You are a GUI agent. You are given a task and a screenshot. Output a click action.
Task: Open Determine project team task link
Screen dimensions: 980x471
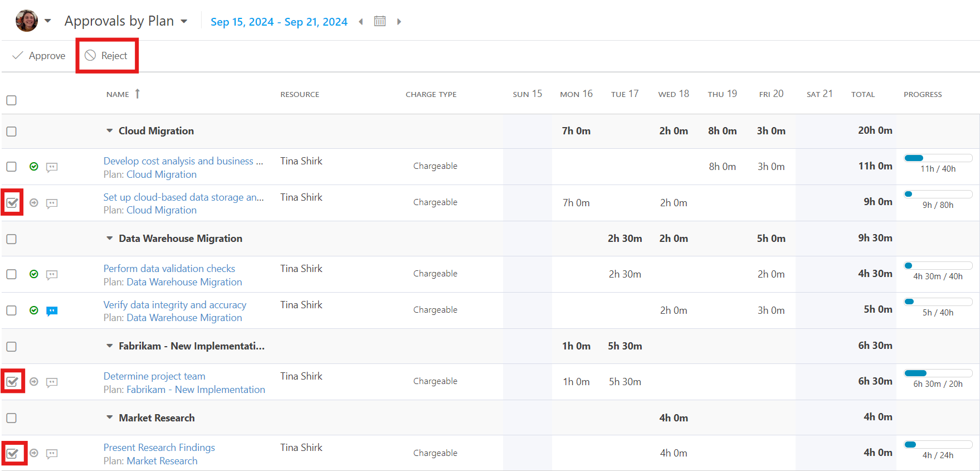click(154, 376)
